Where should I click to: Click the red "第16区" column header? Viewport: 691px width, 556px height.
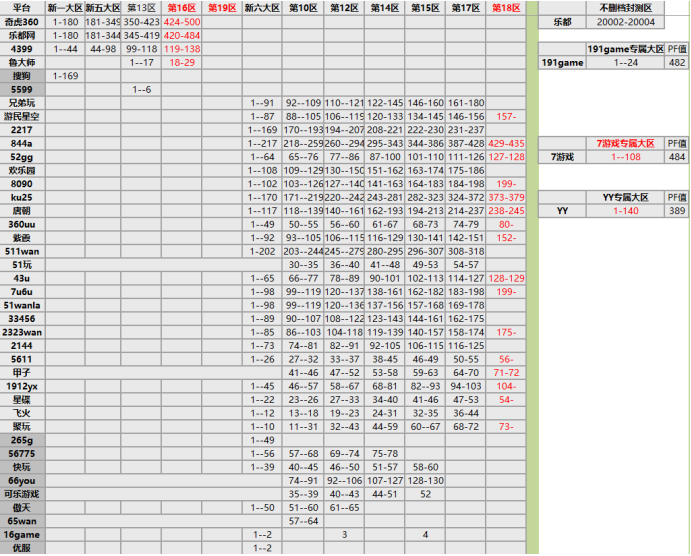(x=182, y=8)
